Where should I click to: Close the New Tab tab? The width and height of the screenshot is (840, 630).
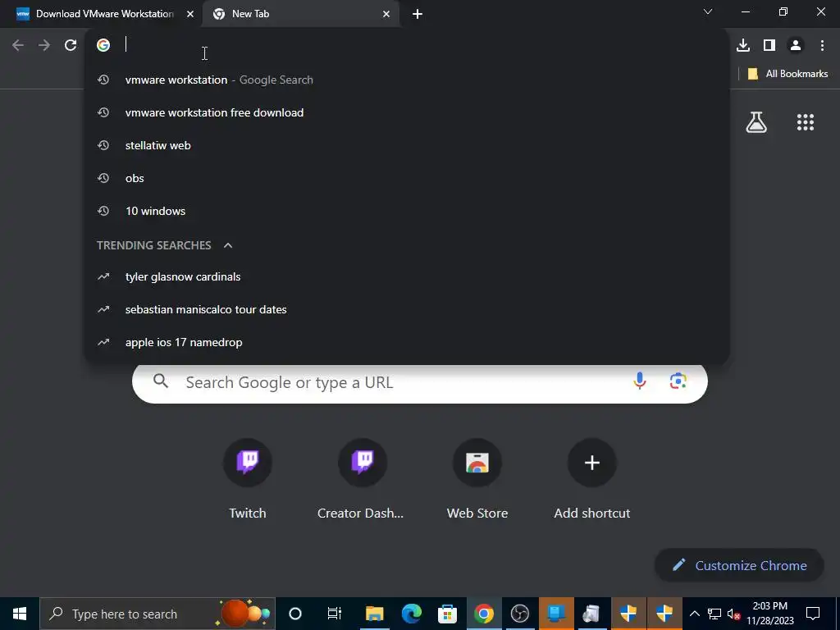[386, 14]
